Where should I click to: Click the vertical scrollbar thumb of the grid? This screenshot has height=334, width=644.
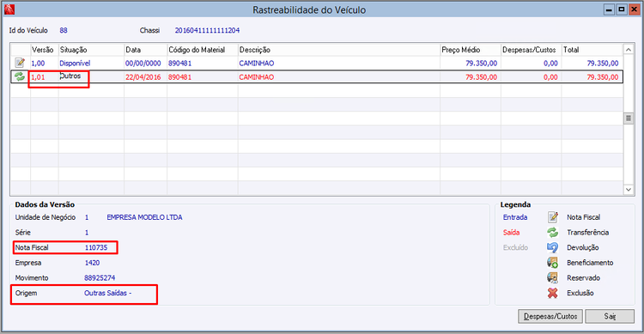[x=629, y=118]
